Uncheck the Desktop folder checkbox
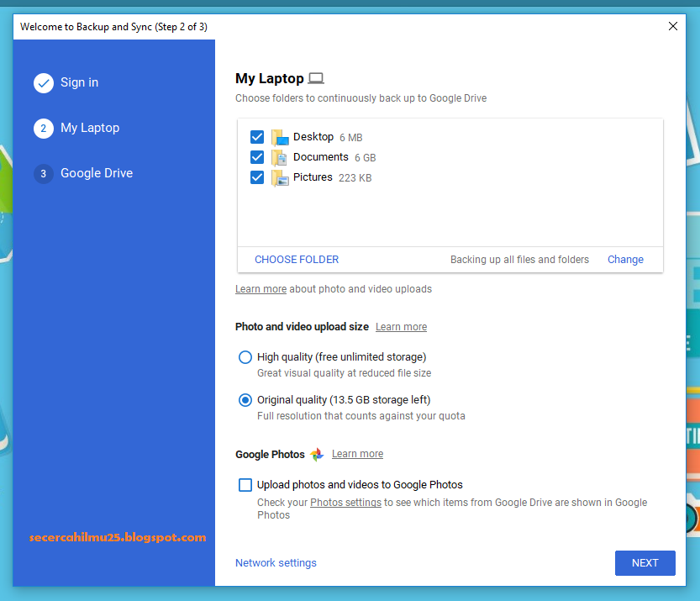 (x=257, y=137)
